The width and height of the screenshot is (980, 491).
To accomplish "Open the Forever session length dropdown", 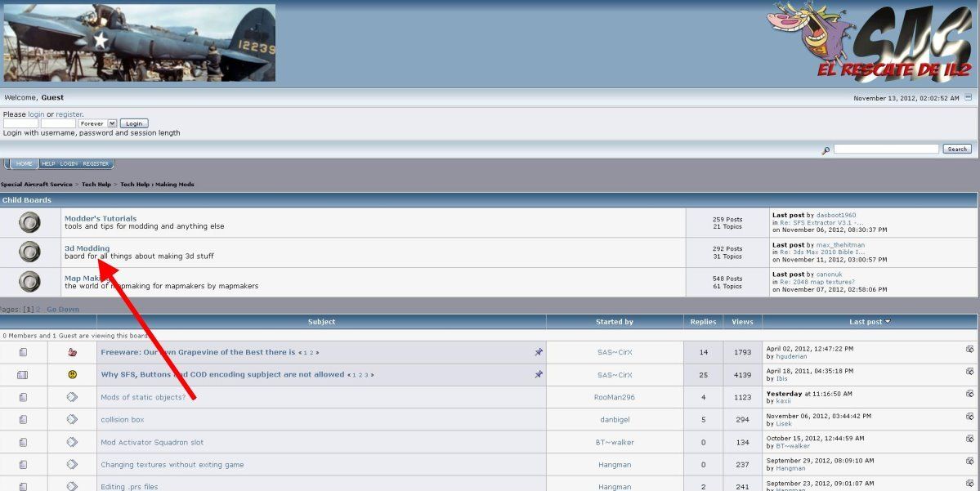I will coord(97,123).
